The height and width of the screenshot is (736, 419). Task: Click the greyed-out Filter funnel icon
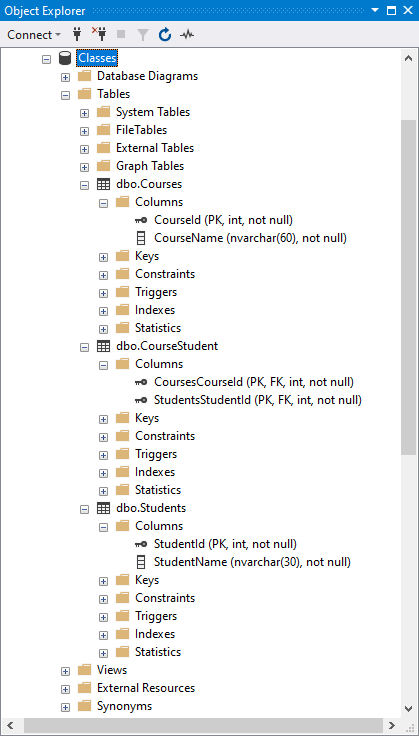[143, 34]
